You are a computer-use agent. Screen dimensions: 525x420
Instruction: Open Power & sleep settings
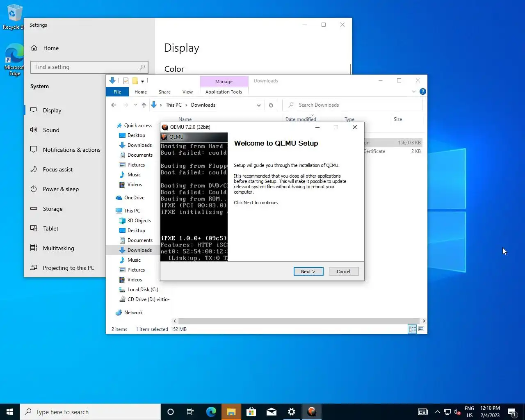click(x=61, y=189)
